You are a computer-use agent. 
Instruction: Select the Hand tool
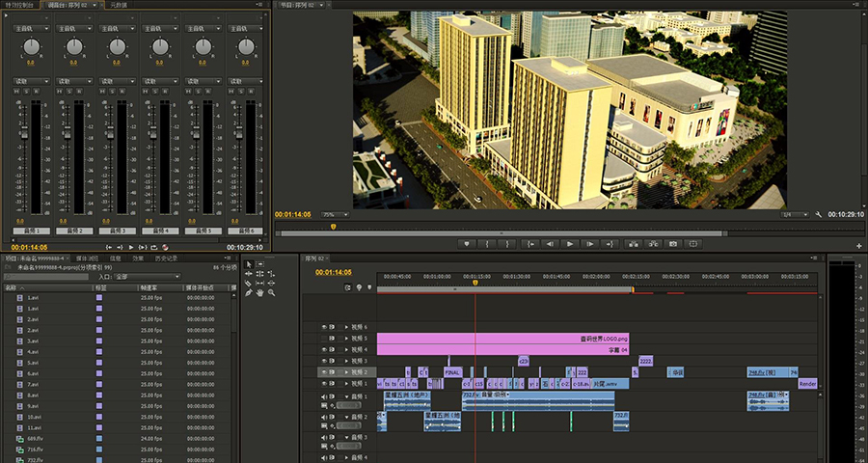point(260,293)
